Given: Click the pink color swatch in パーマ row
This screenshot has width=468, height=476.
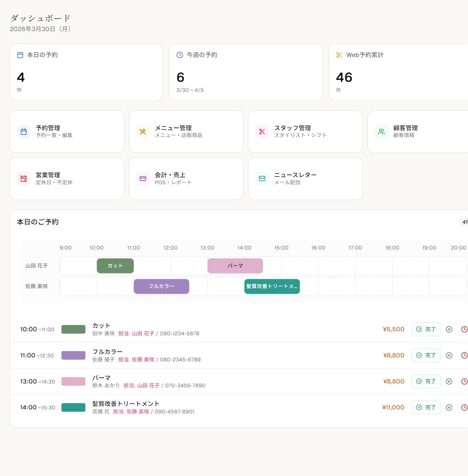Looking at the screenshot, I should (x=73, y=381).
